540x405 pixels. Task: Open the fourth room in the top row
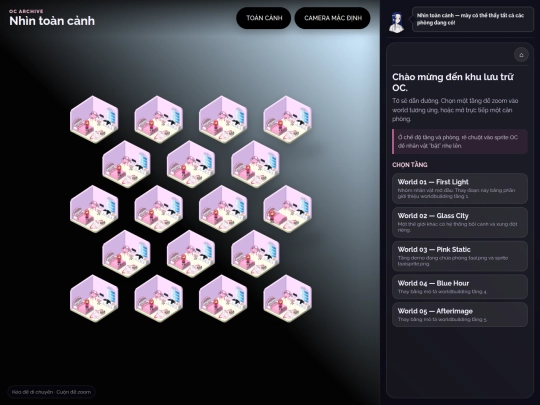288,120
